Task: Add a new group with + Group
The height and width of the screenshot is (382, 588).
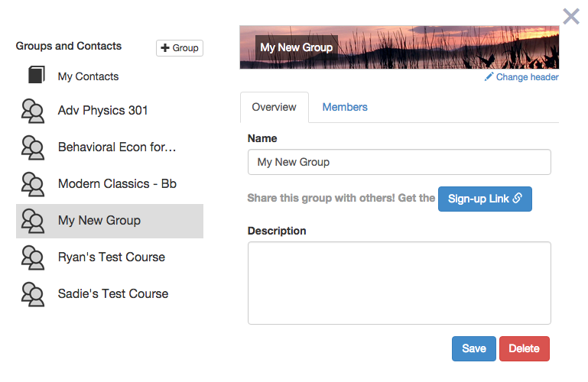Action: click(180, 48)
